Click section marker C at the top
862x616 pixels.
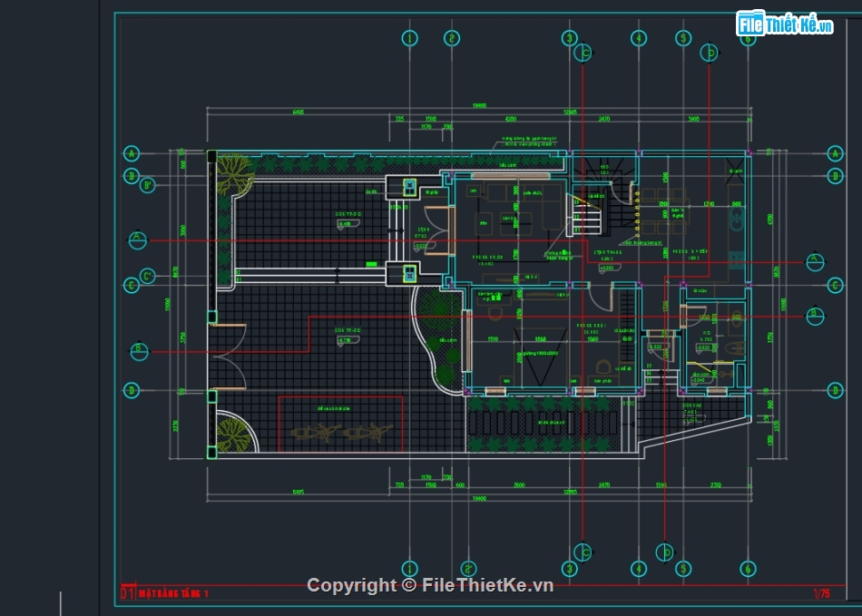point(585,54)
